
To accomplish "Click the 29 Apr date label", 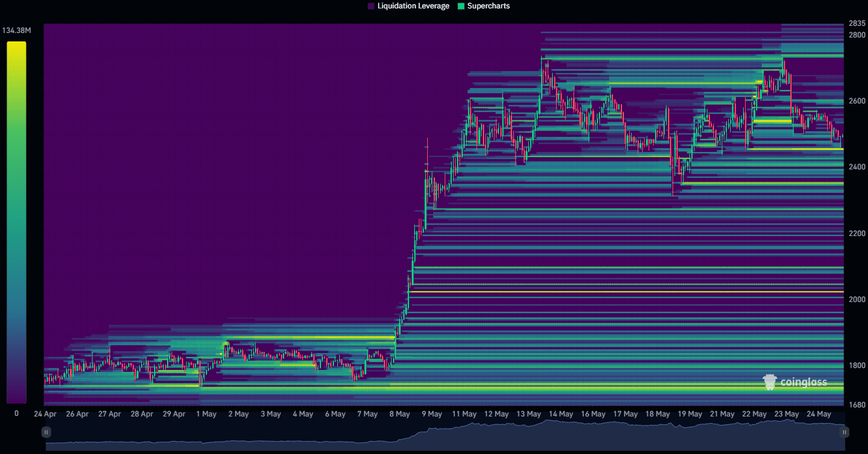I will tap(174, 414).
